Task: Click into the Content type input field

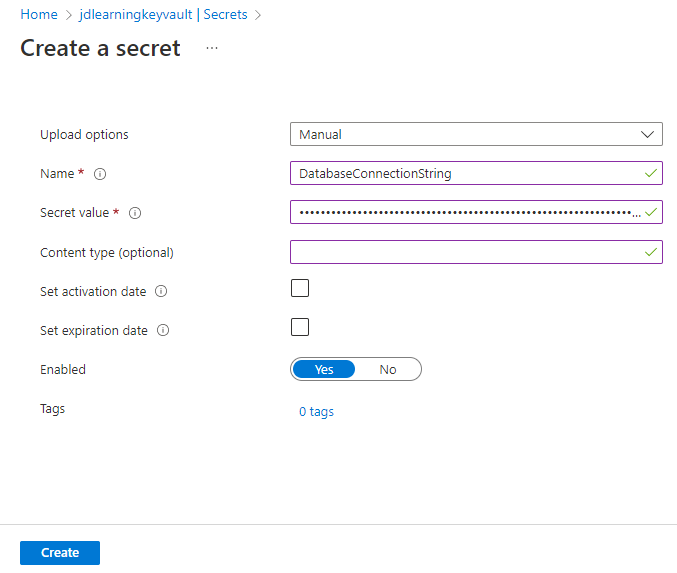Action: click(x=476, y=252)
